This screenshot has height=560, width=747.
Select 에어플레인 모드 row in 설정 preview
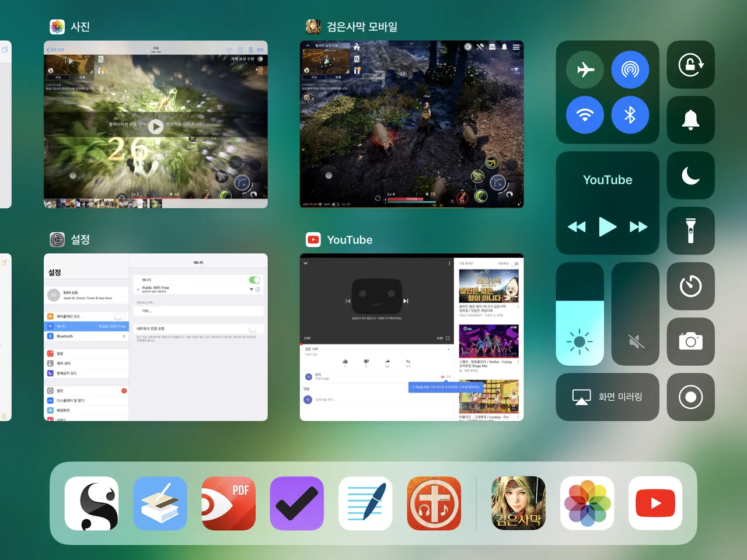(x=86, y=316)
